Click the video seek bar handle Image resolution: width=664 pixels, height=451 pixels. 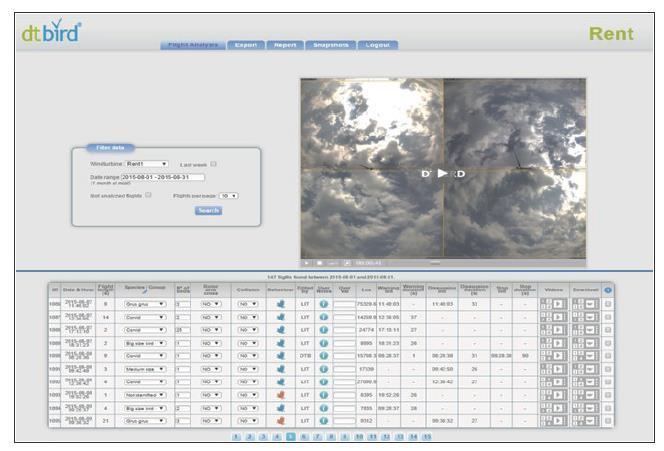point(435,263)
